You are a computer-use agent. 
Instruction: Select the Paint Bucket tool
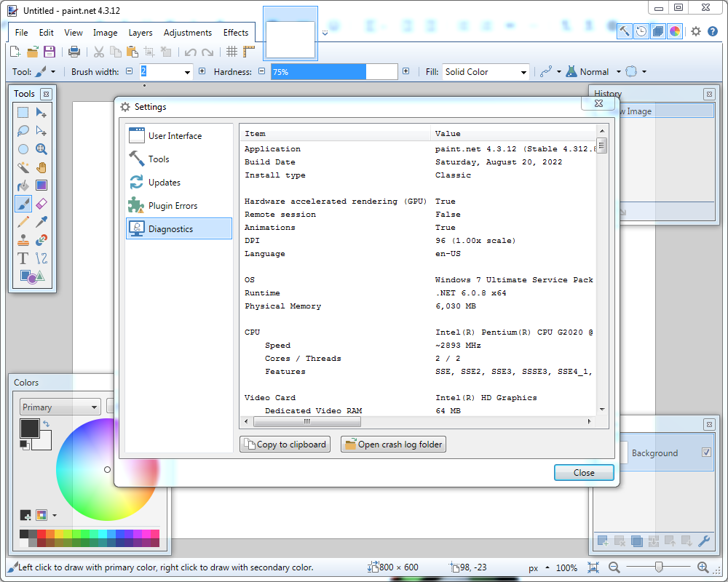(23, 186)
